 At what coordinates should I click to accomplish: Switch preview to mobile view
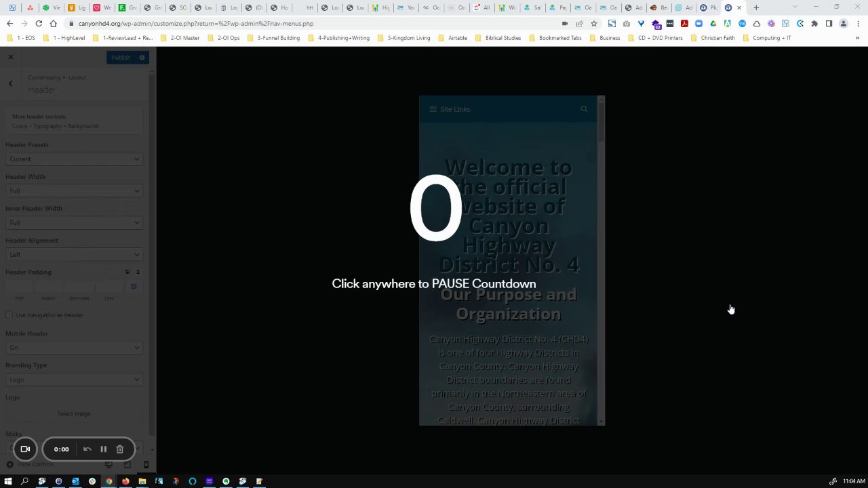click(146, 464)
